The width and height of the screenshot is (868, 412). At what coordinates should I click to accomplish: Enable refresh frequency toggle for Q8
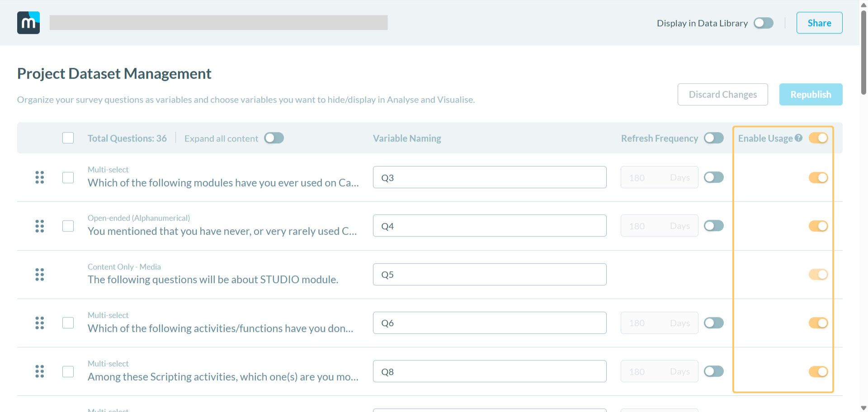(713, 371)
